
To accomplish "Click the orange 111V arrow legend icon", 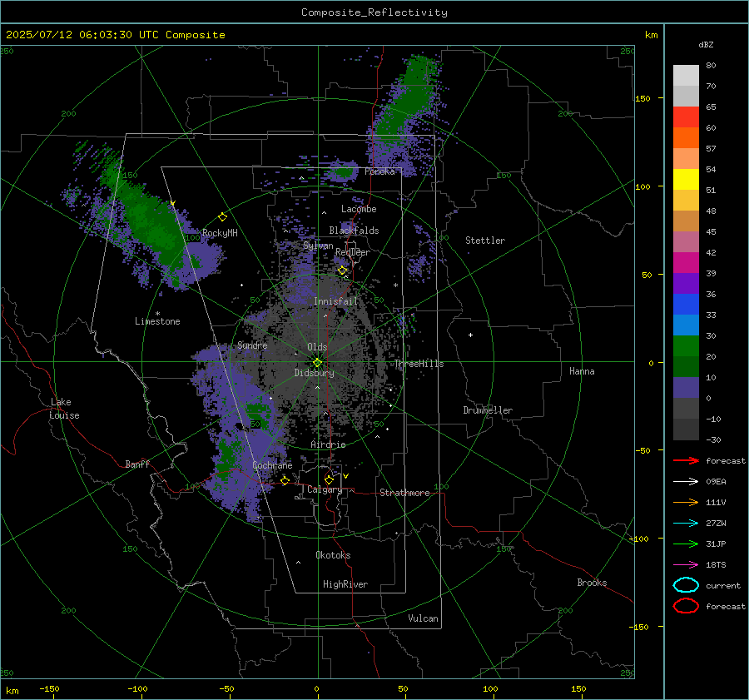I will (686, 502).
